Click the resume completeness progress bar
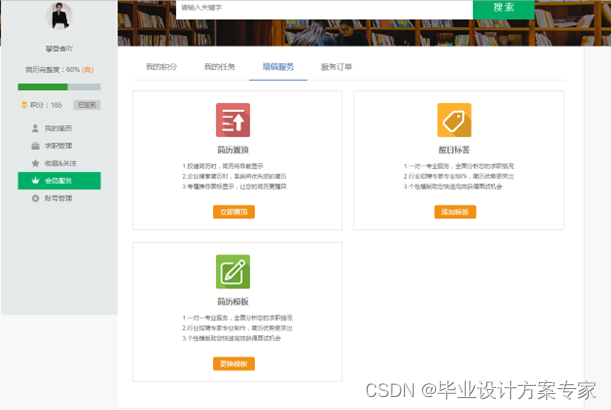This screenshot has height=410, width=611. coord(59,87)
